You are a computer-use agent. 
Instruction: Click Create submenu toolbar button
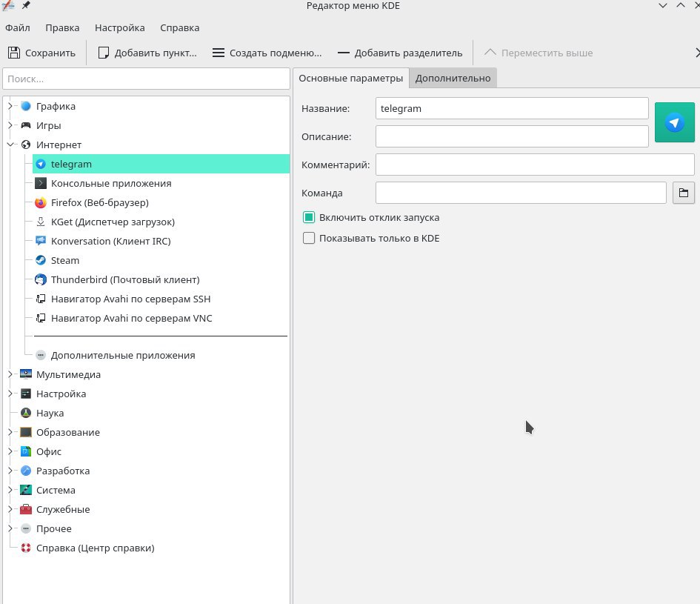(267, 53)
